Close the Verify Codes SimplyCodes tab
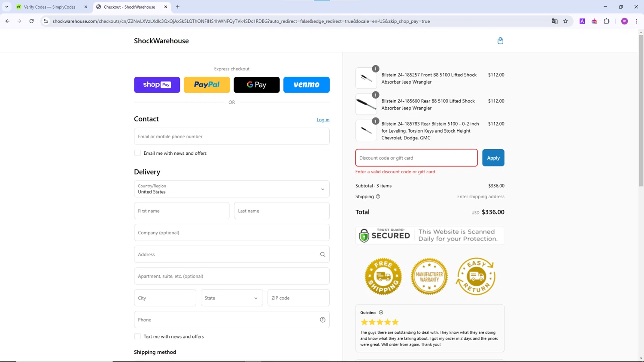Image resolution: width=644 pixels, height=362 pixels. 85,7
